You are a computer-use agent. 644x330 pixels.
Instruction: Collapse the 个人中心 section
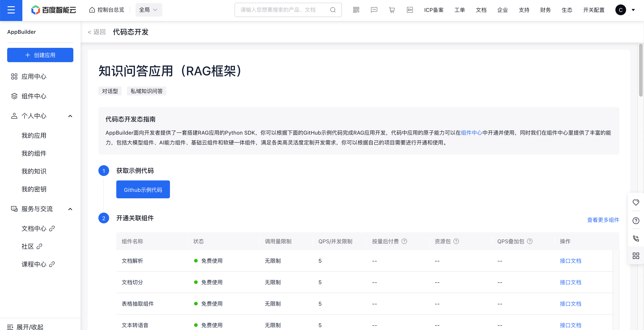(x=70, y=116)
